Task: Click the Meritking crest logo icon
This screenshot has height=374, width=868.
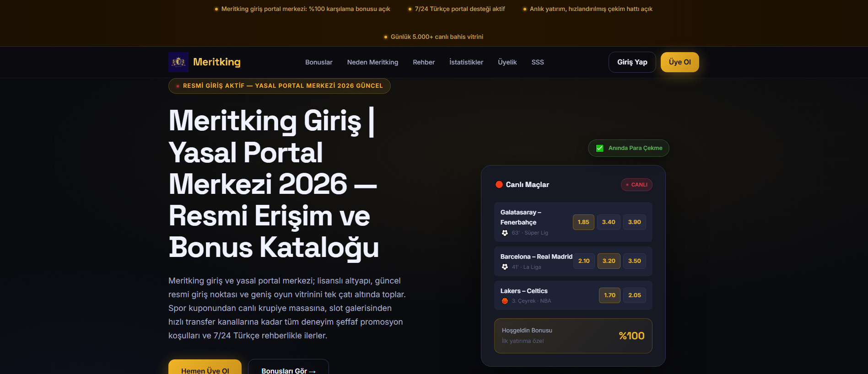Action: (178, 62)
